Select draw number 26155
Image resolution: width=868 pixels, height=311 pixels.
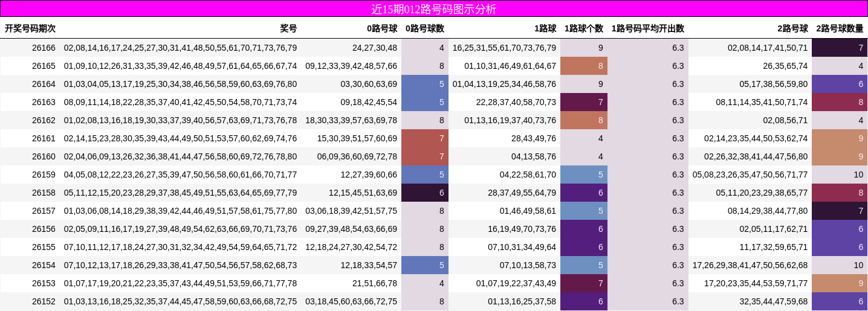(44, 247)
